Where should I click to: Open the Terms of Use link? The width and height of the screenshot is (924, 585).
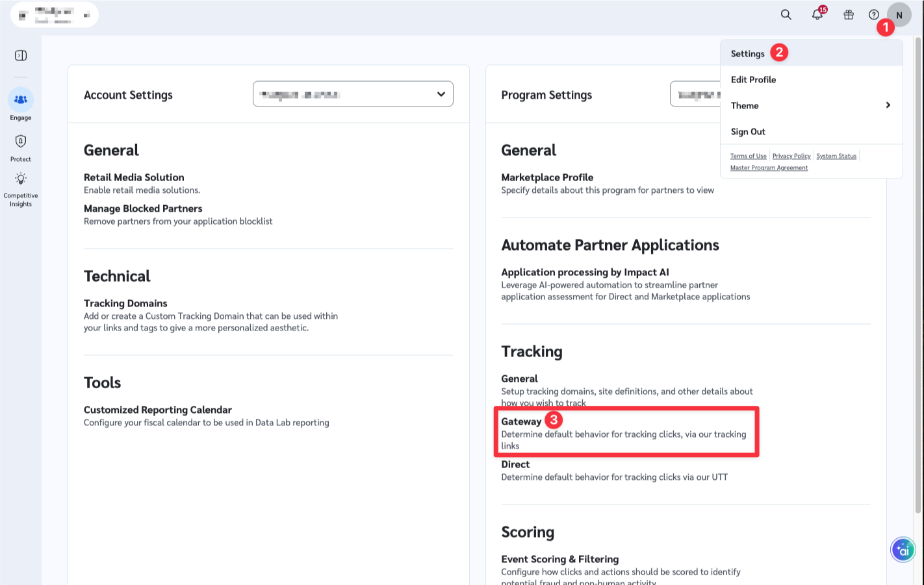click(x=748, y=156)
